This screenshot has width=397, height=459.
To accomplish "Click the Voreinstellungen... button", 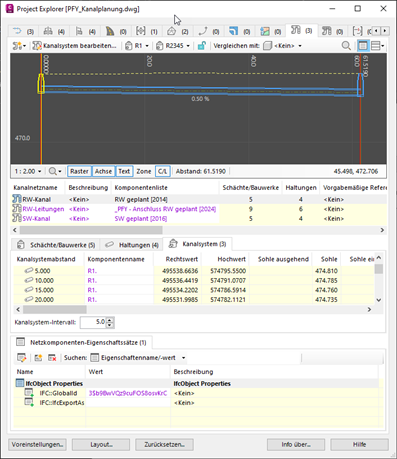I will [x=37, y=445].
